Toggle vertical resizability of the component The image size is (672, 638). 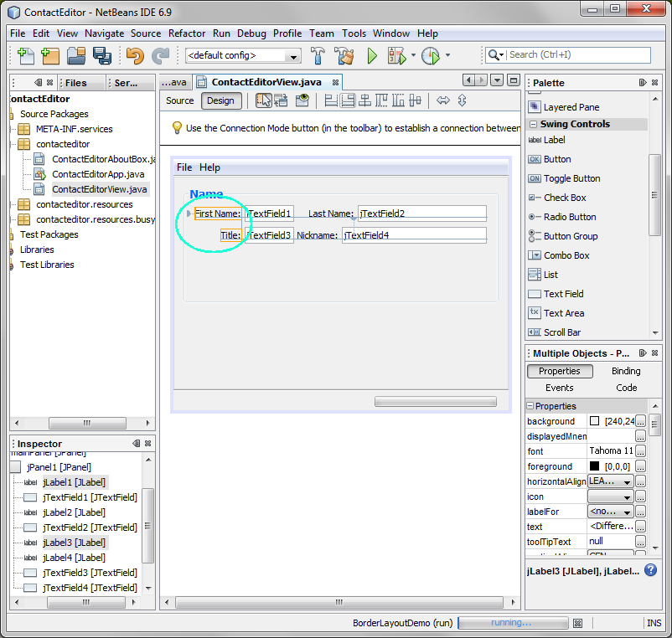coord(462,100)
